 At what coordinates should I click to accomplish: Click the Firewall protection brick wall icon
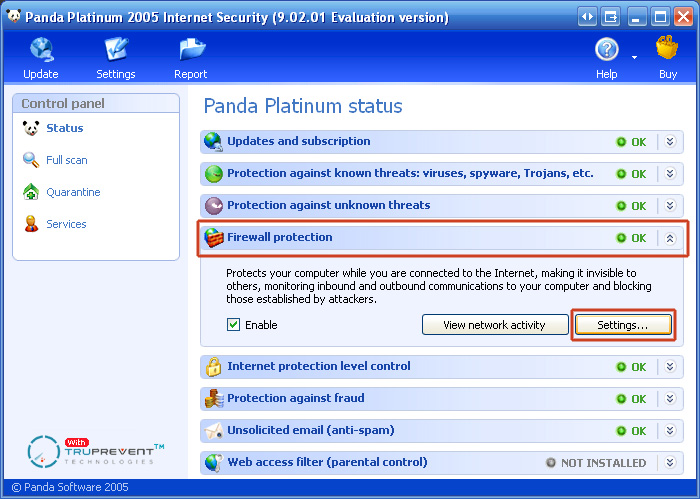point(213,238)
